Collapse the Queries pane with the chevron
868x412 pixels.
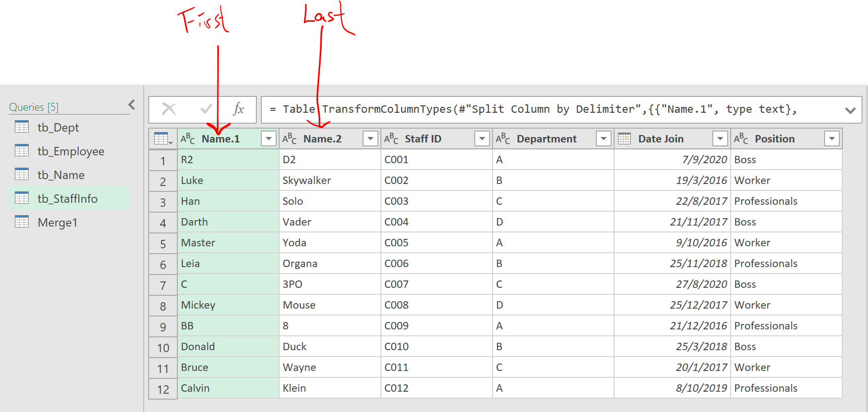[131, 105]
